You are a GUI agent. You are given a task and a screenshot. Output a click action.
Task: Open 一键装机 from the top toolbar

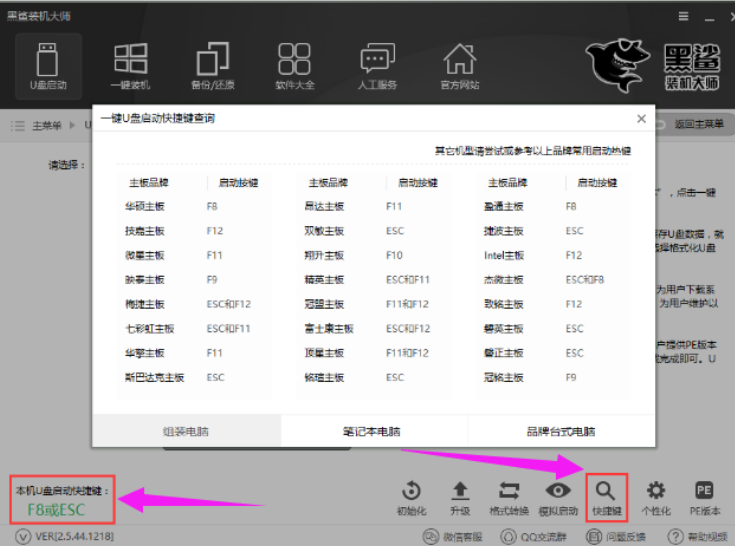tap(130, 66)
